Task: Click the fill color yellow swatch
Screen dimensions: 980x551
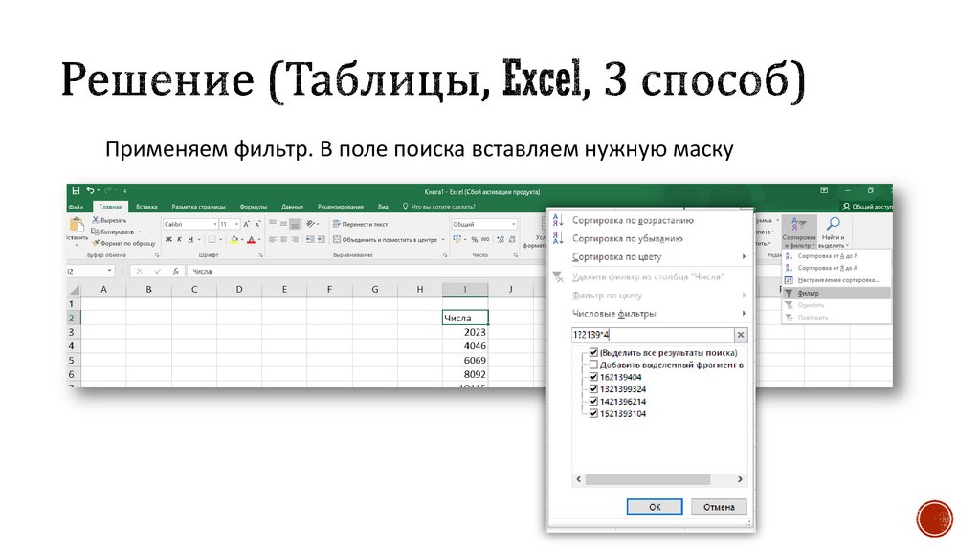Action: tap(234, 240)
